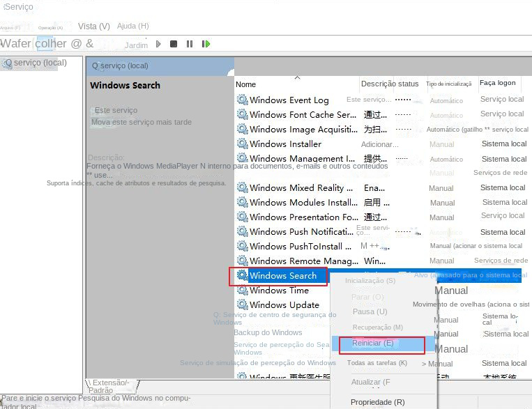Image resolution: width=532 pixels, height=409 pixels.
Task: Click the Stop Service square icon
Action: [174, 44]
